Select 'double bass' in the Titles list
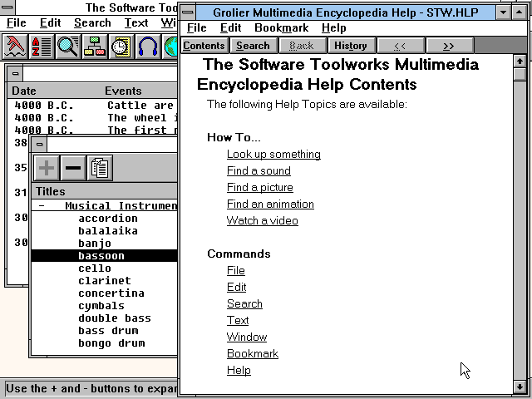532x399 pixels. pyautogui.click(x=115, y=318)
